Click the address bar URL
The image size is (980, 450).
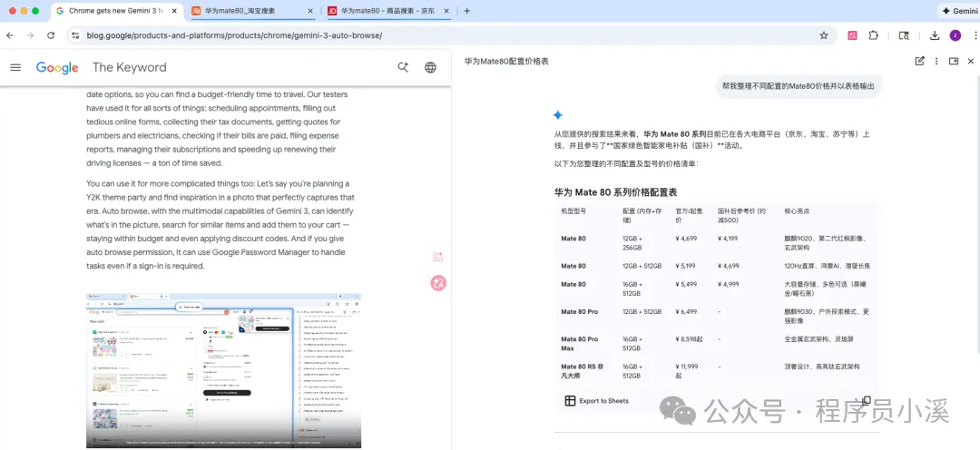coord(234,35)
